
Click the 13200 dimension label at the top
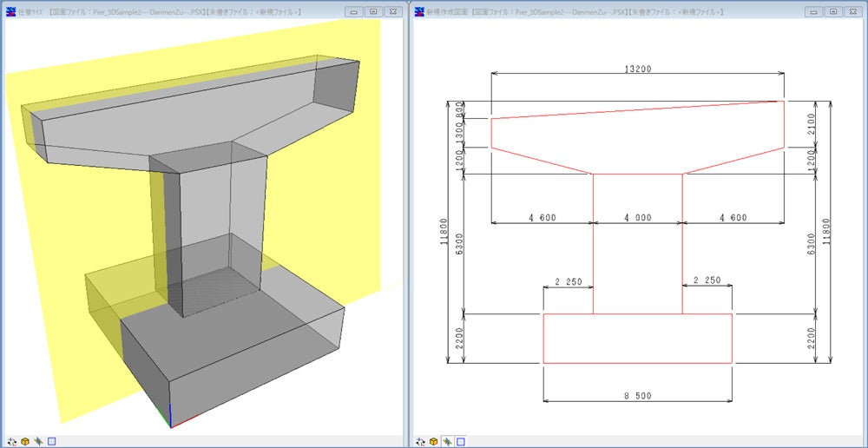pyautogui.click(x=639, y=68)
